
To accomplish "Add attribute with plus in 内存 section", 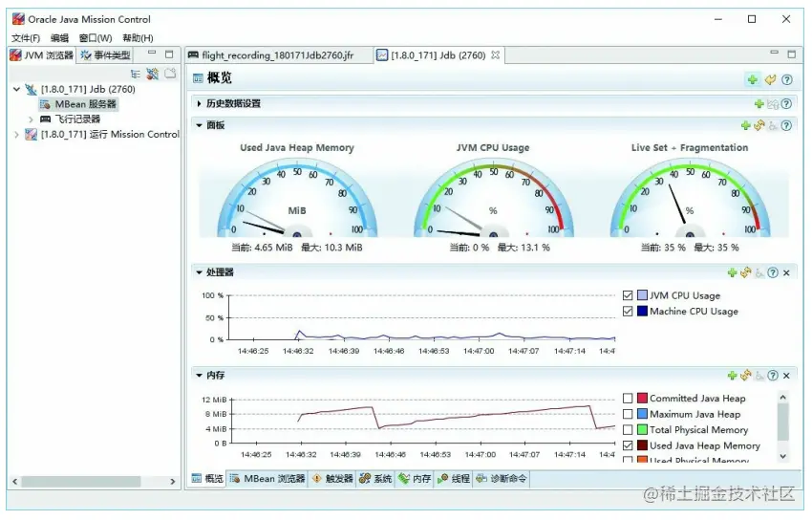I will pos(732,376).
